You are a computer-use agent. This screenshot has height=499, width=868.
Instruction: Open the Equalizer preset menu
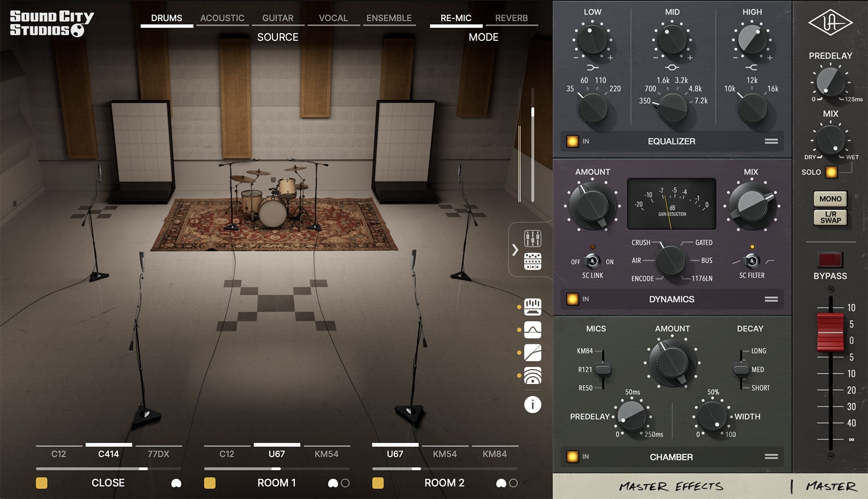click(x=771, y=141)
